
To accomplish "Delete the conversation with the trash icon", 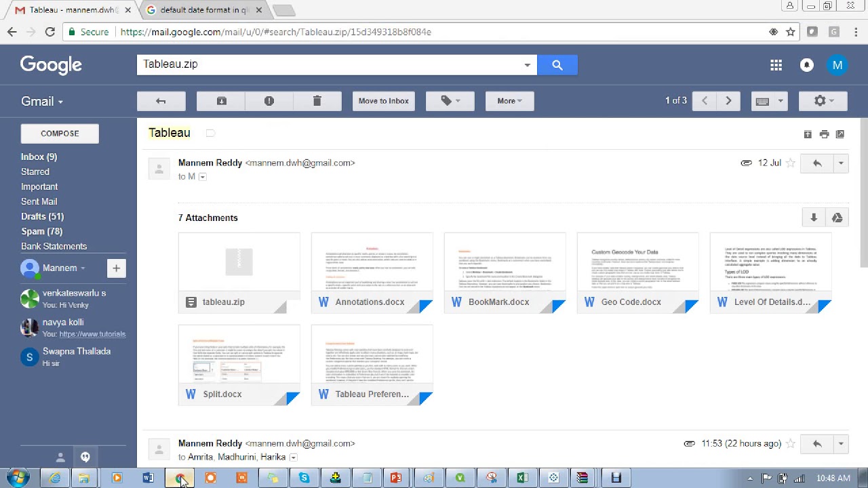I will tap(317, 101).
